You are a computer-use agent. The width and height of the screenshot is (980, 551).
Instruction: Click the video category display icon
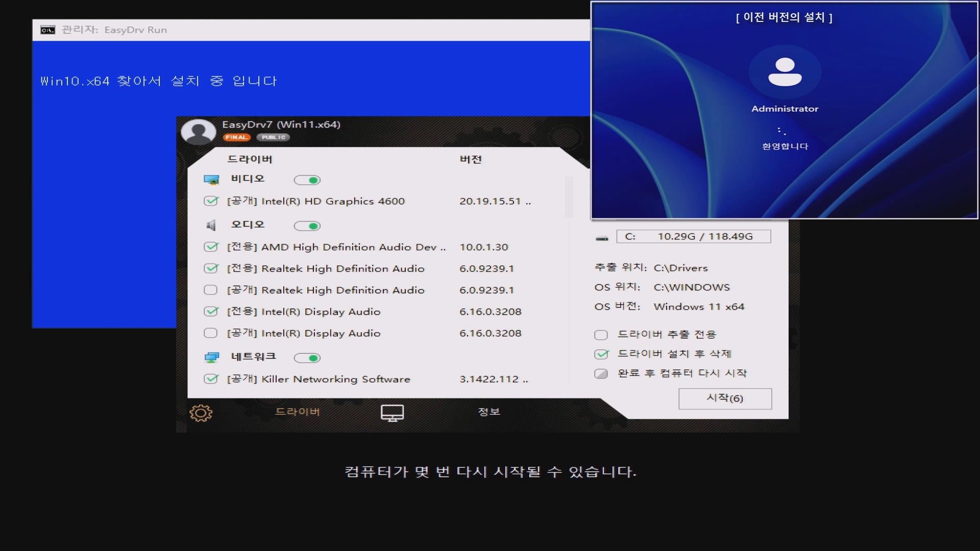pos(211,180)
